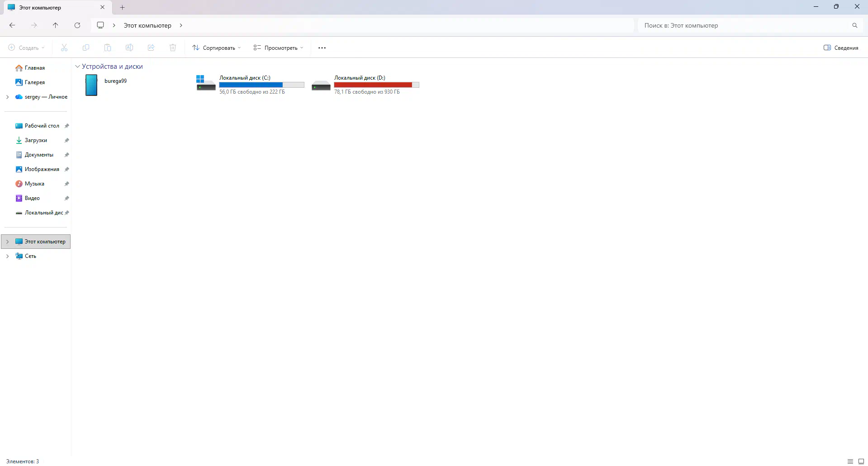Toggle the Сведения details pane

coord(841,48)
